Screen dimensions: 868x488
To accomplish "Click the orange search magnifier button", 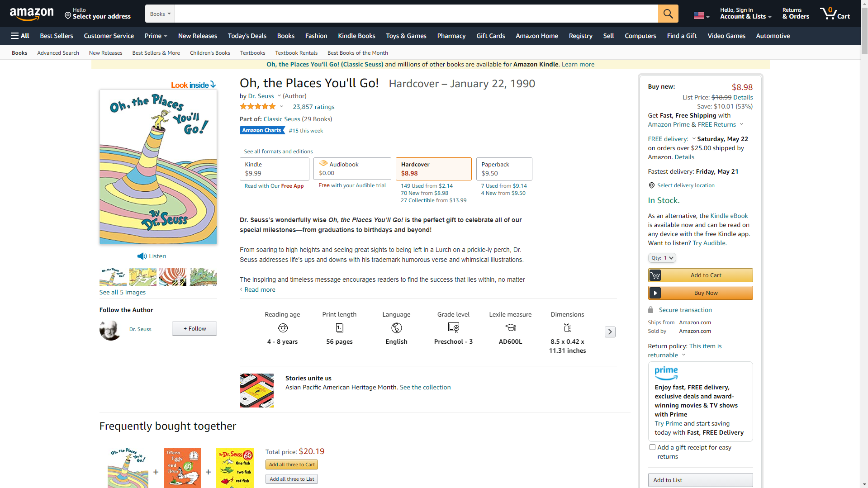I will (x=668, y=14).
